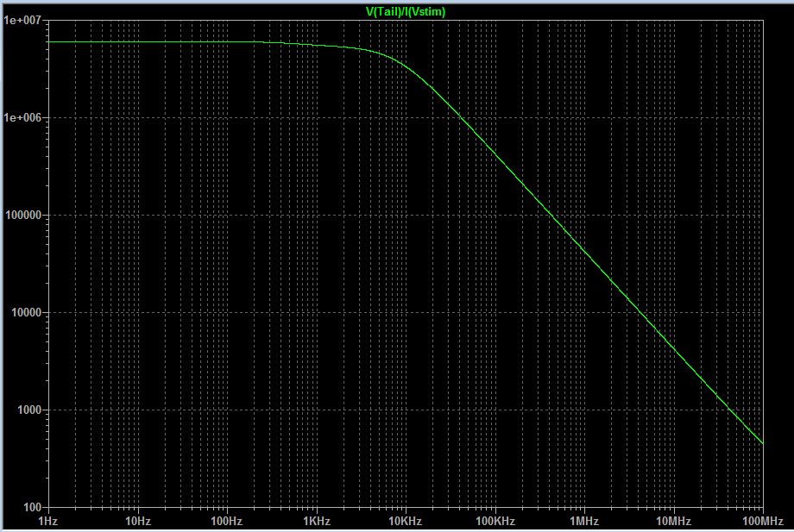
Task: Click the 1000 vertical axis label
Action: point(29,410)
